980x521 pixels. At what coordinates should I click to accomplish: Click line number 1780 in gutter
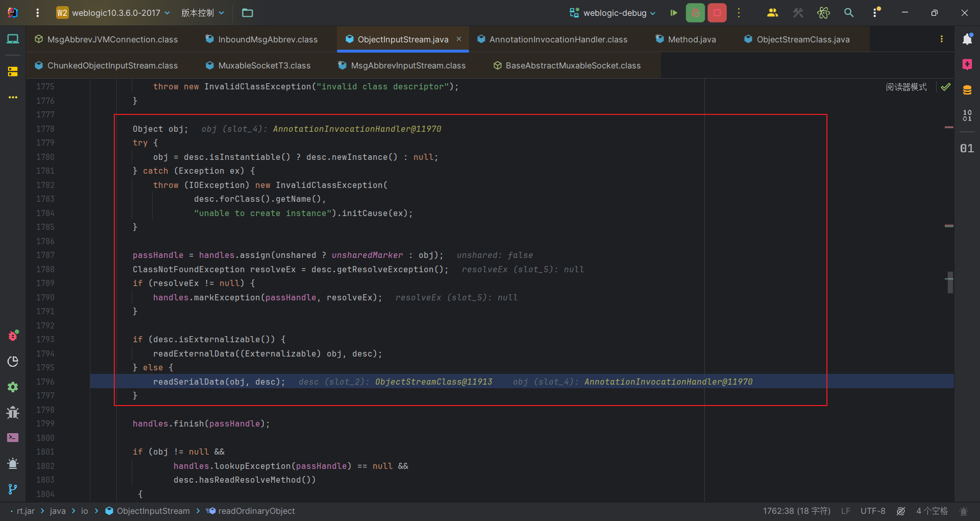[45, 157]
